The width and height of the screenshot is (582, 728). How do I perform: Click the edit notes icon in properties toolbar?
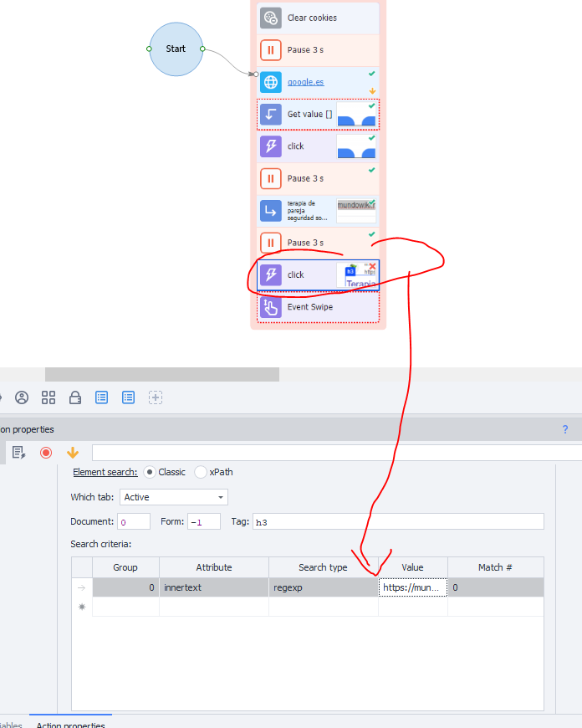[x=18, y=452]
